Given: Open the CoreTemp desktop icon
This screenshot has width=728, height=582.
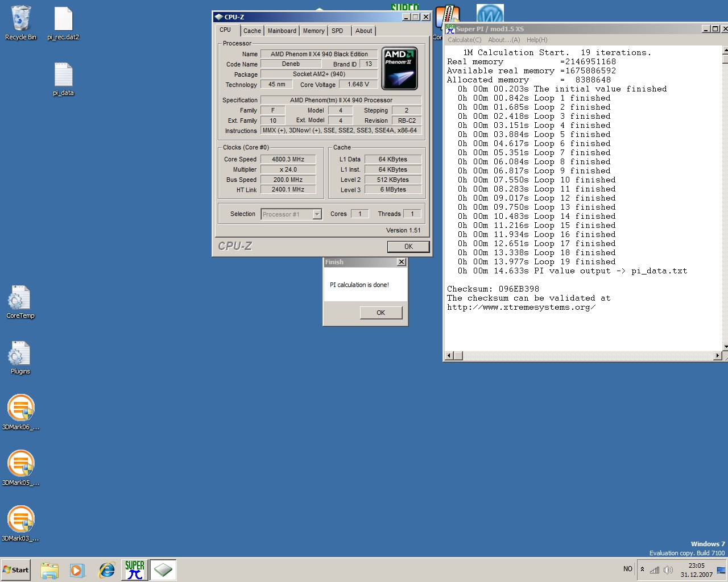Looking at the screenshot, I should click(20, 302).
